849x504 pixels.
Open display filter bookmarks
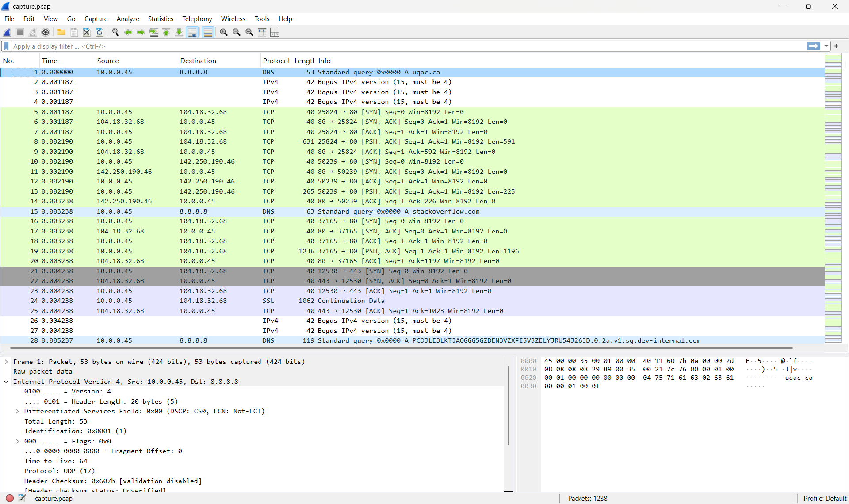click(6, 46)
